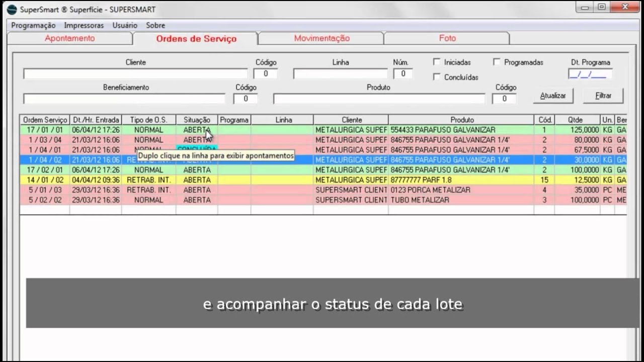
Task: Select order row 1 / 03 / 04
Action: click(323, 140)
